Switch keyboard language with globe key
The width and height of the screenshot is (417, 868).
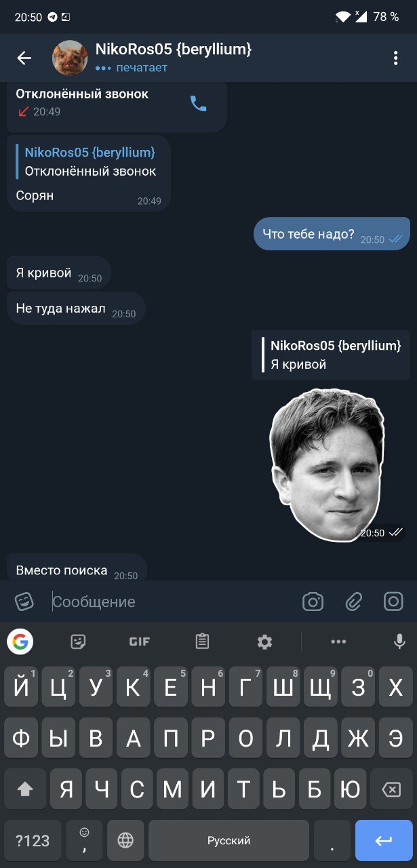pos(125,841)
